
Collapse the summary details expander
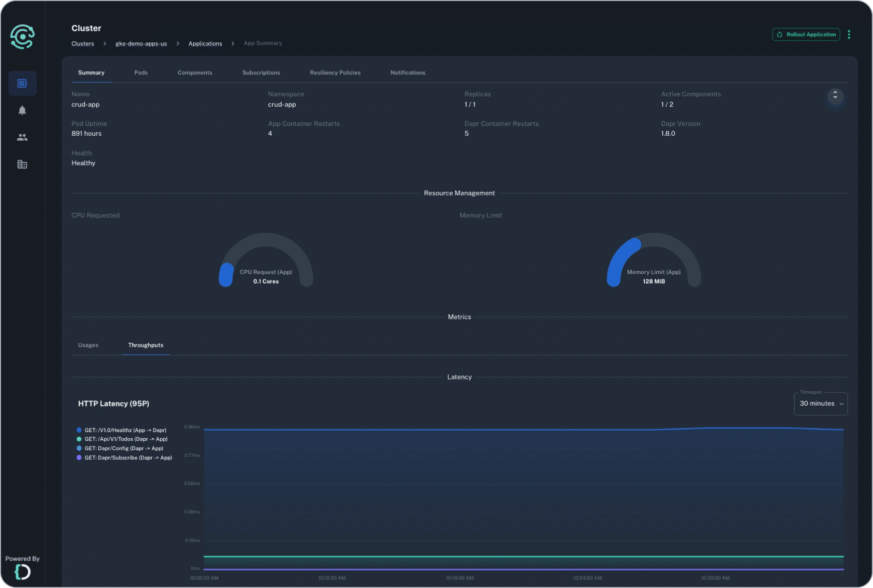click(835, 95)
